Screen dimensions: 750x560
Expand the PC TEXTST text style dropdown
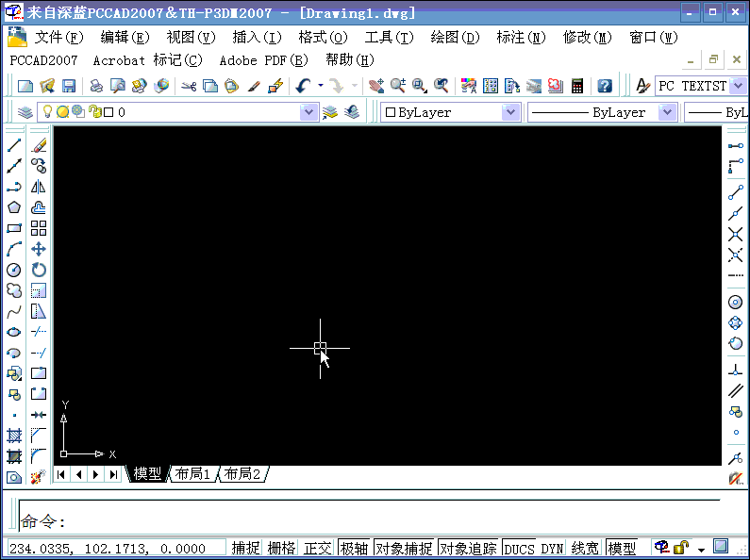(739, 86)
